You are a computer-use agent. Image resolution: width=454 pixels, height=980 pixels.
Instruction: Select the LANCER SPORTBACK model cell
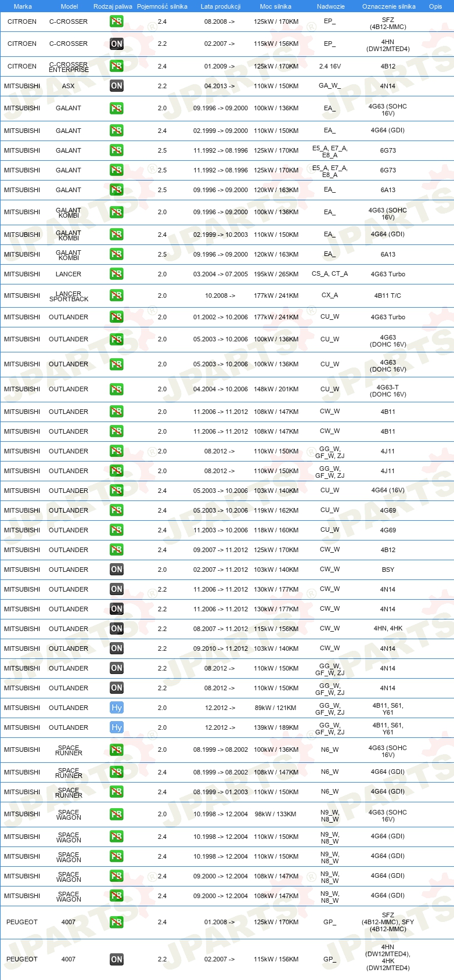click(x=69, y=296)
